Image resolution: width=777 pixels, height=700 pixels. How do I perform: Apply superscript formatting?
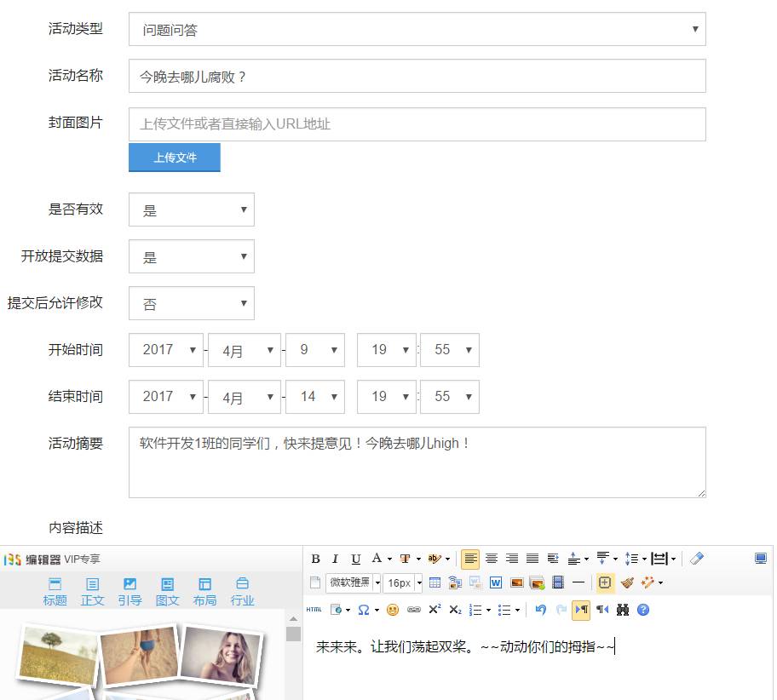coord(434,610)
